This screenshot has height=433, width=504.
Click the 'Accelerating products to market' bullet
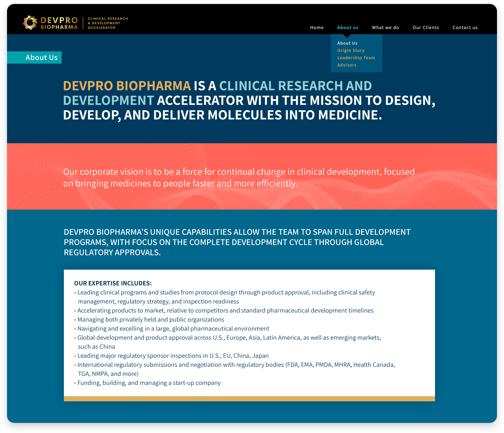click(224, 310)
